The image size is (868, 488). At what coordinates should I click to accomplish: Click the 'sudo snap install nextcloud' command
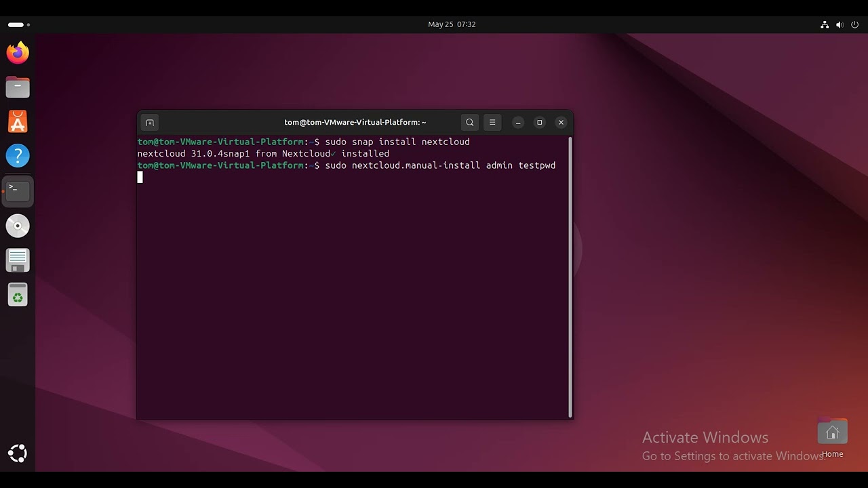point(397,142)
